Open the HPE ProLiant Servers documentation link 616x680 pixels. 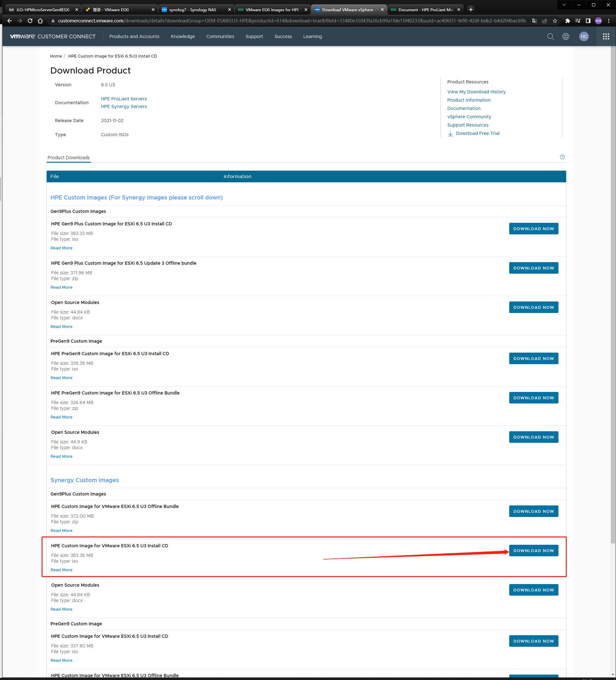tap(124, 99)
